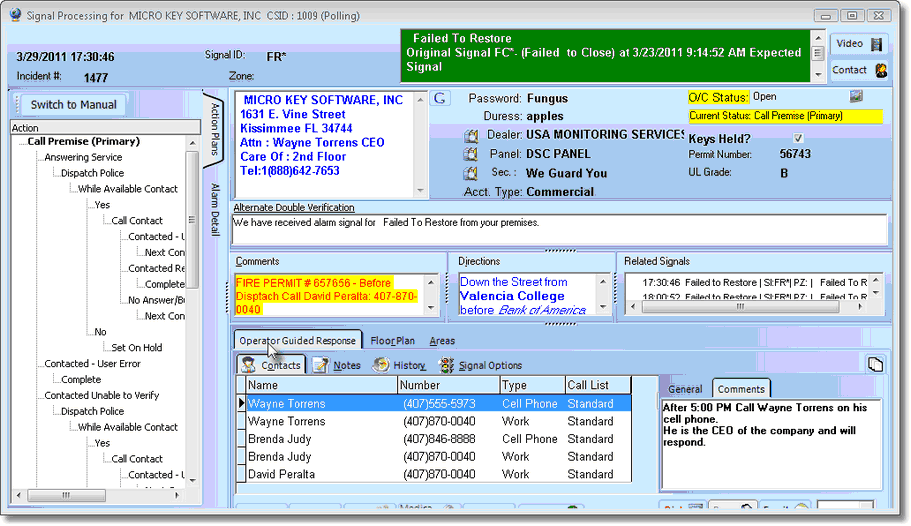Viewport: 911px width, 526px height.
Task: Click the Video button
Action: [859, 44]
